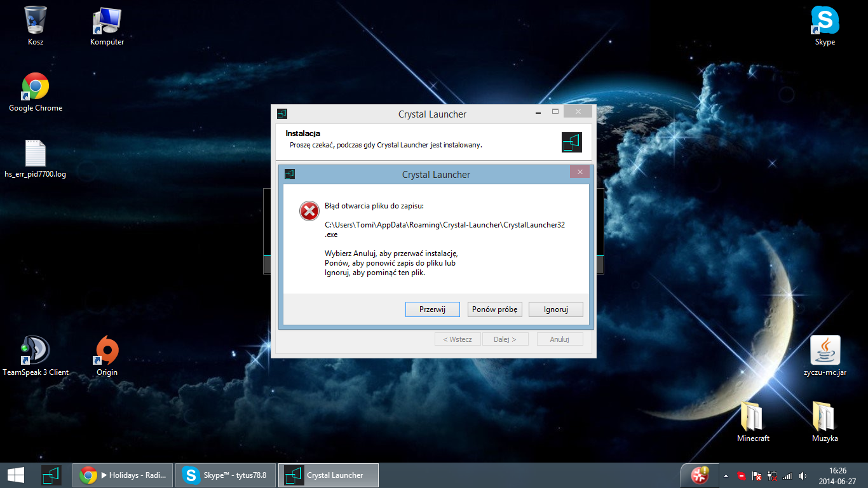Click the installer window's title bar icon
The height and width of the screenshot is (488, 868).
282,114
